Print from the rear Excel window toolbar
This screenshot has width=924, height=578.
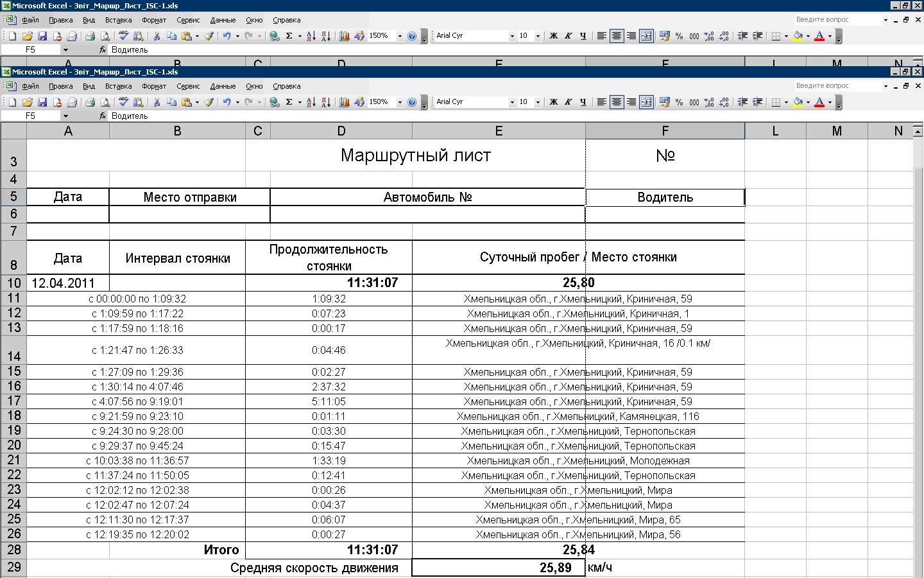[90, 36]
